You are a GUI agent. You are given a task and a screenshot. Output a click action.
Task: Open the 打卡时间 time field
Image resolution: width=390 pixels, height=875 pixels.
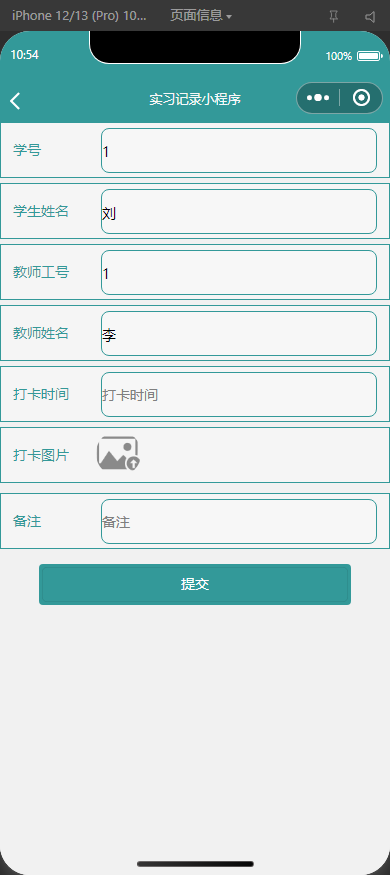coord(239,395)
